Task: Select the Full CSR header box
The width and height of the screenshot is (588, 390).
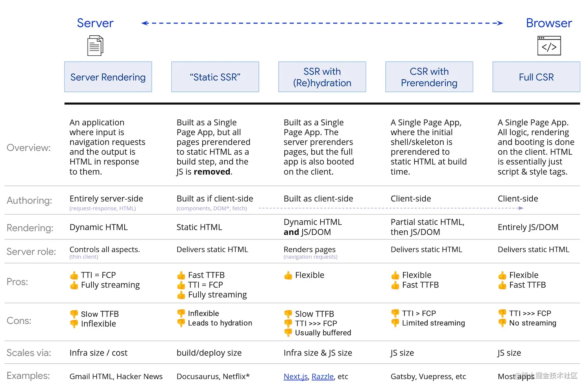Action: tap(536, 77)
